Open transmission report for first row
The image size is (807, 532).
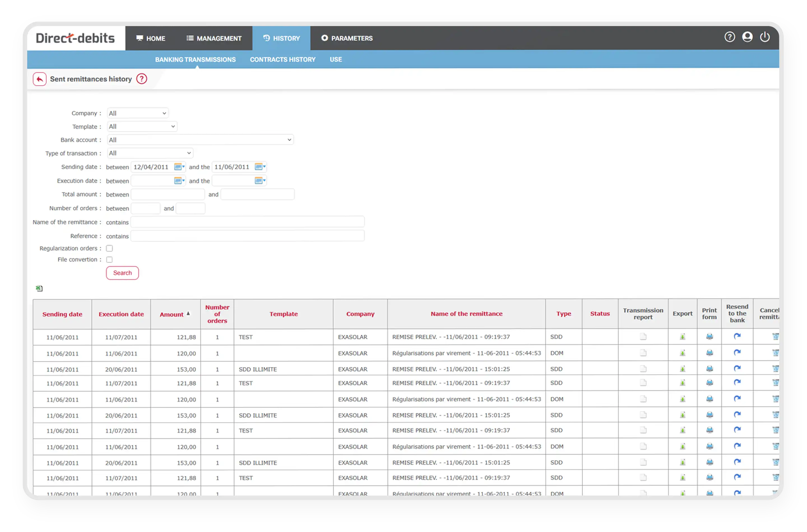pyautogui.click(x=643, y=337)
